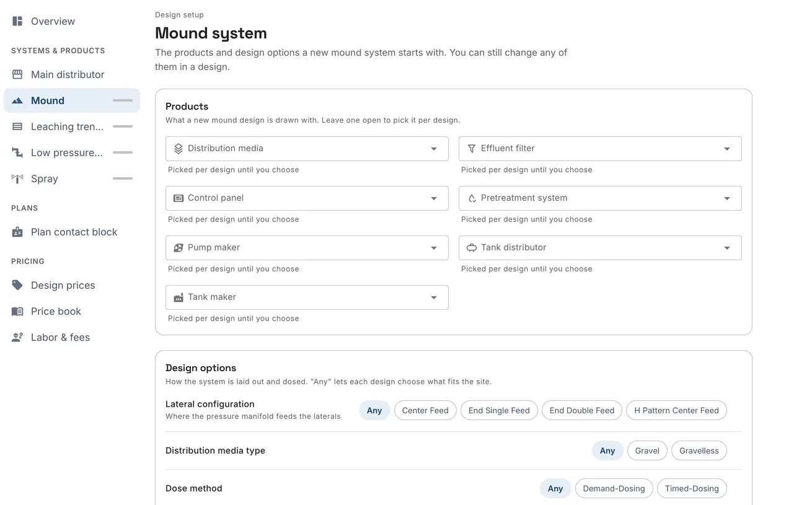This screenshot has height=505, width=812.
Task: Click the Effluent filter funnel icon
Action: coord(472,149)
